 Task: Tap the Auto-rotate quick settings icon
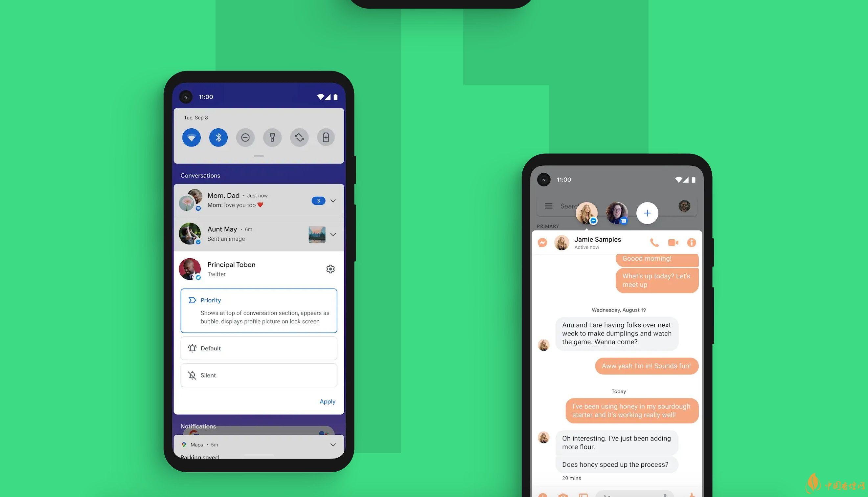[x=299, y=138]
